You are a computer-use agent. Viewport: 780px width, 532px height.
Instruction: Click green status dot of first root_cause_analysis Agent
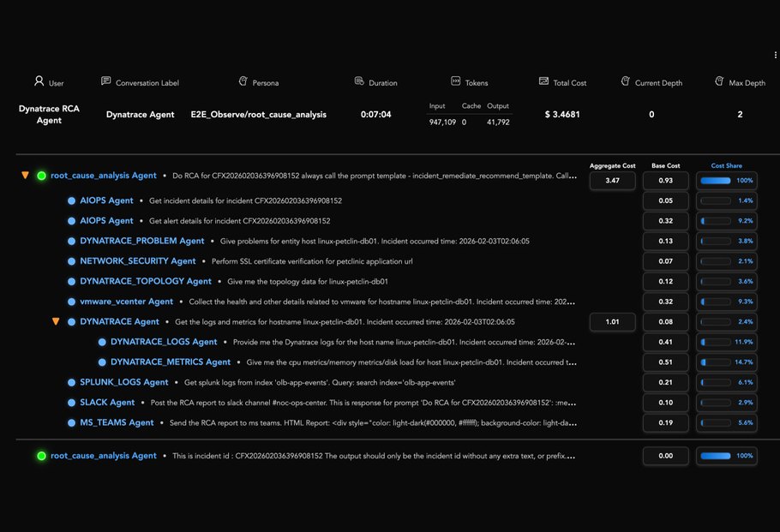tap(42, 176)
